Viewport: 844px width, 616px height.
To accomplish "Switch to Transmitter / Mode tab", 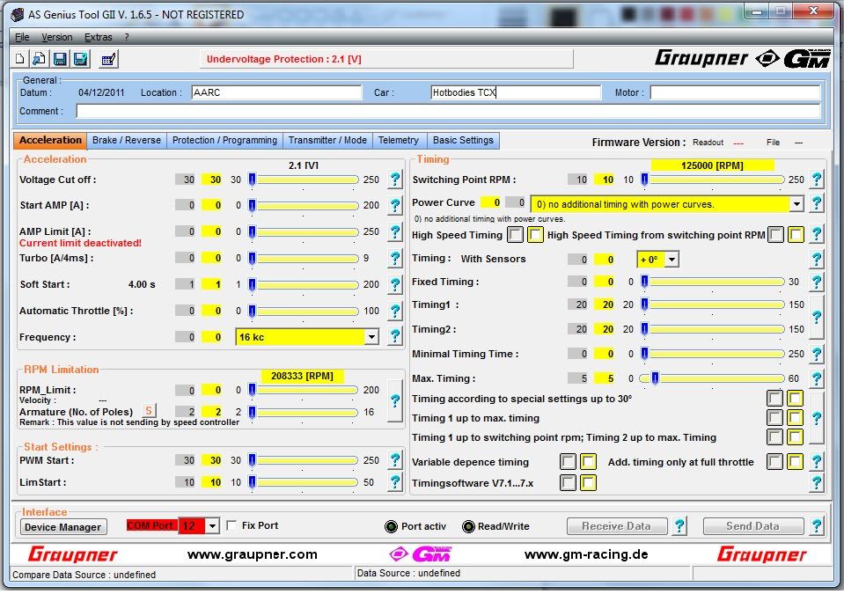I will [327, 141].
